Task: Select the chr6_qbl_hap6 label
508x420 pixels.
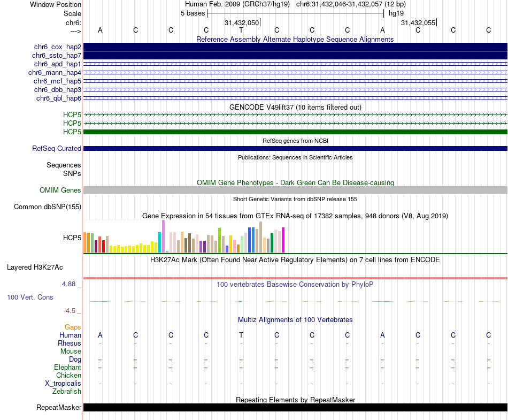Action: pos(59,98)
